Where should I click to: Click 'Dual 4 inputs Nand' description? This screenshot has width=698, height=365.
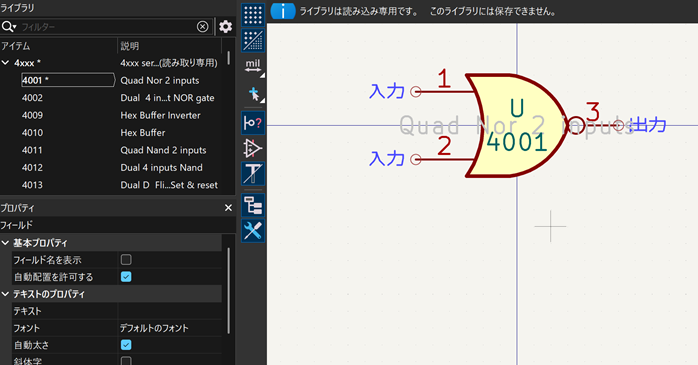coord(161,167)
